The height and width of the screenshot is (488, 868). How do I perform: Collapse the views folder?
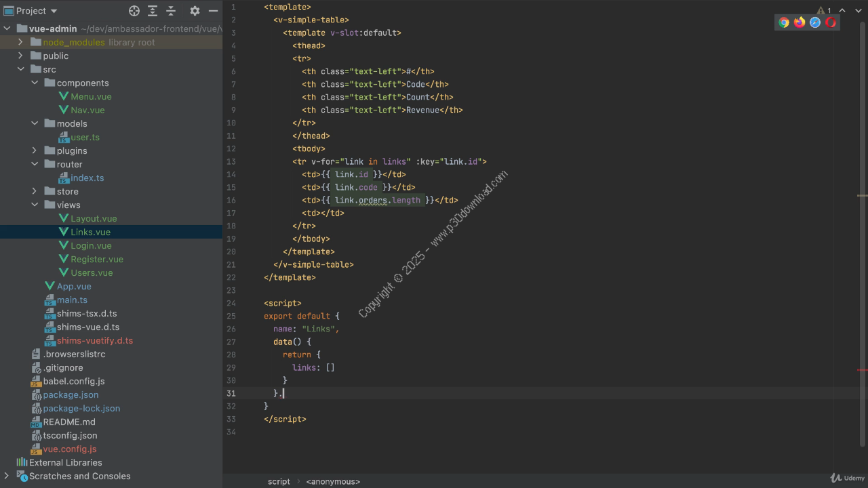click(35, 205)
